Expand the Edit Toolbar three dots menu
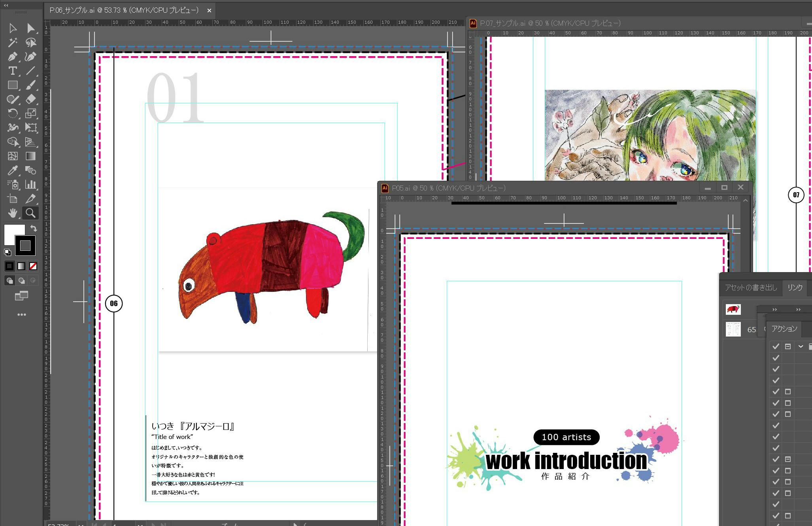This screenshot has height=526, width=812. [x=22, y=314]
